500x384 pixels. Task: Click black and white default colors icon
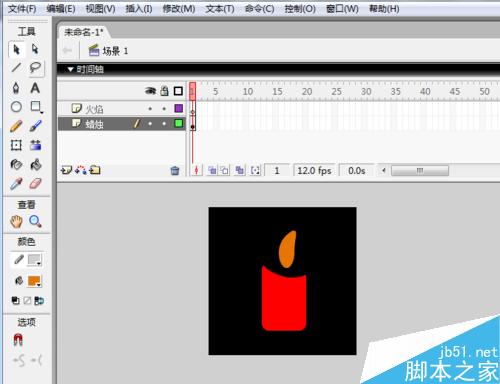(16, 301)
